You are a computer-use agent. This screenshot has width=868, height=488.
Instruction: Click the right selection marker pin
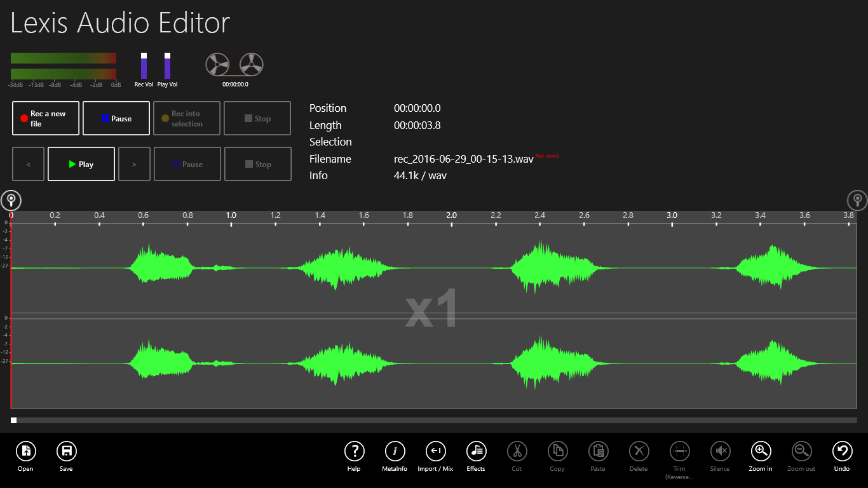point(857,201)
